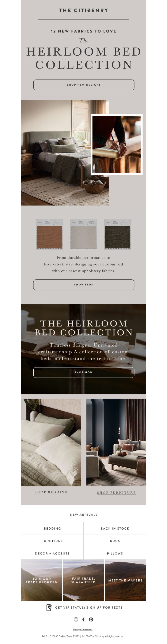Open the Shop Bedding link
The width and height of the screenshot is (167, 644).
tap(51, 492)
